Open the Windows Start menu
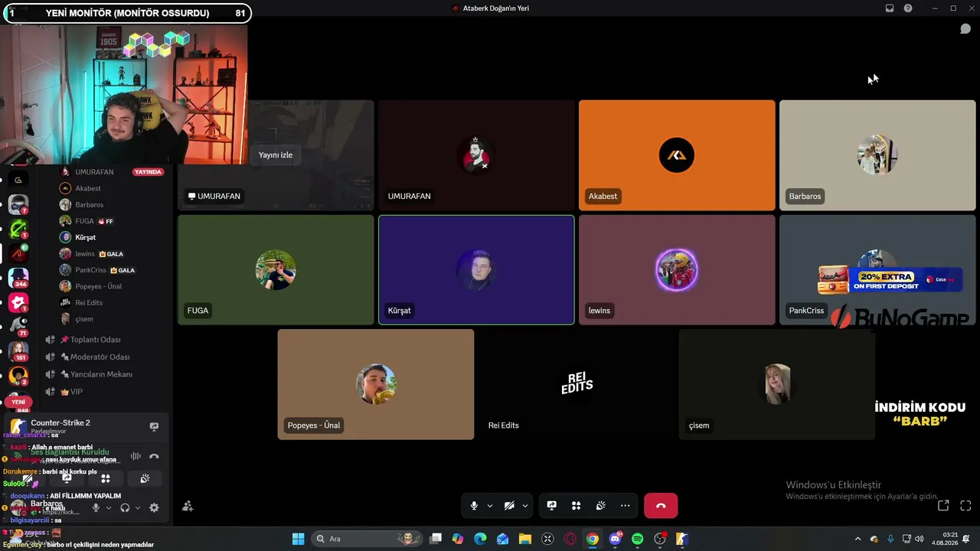The width and height of the screenshot is (980, 551). click(x=298, y=539)
